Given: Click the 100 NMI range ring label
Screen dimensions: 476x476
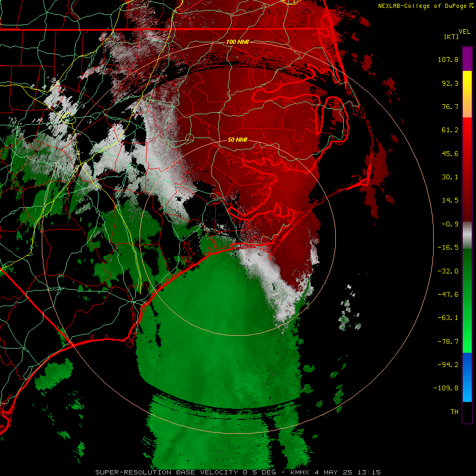Looking at the screenshot, I should click(x=237, y=42).
